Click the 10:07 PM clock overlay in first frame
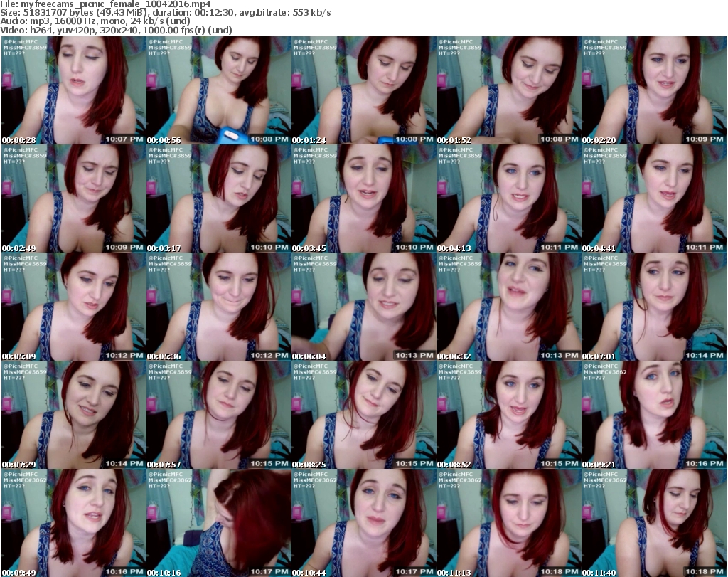Image resolution: width=728 pixels, height=577 pixels. point(125,139)
